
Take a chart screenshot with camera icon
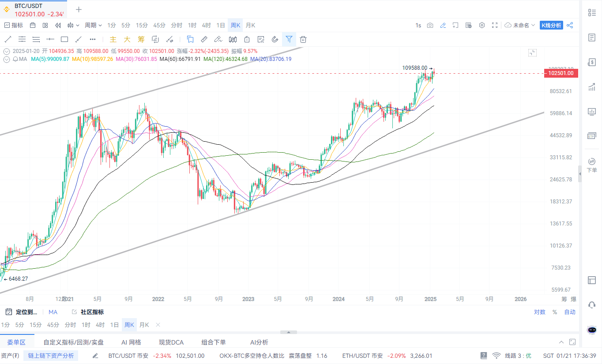coord(430,25)
